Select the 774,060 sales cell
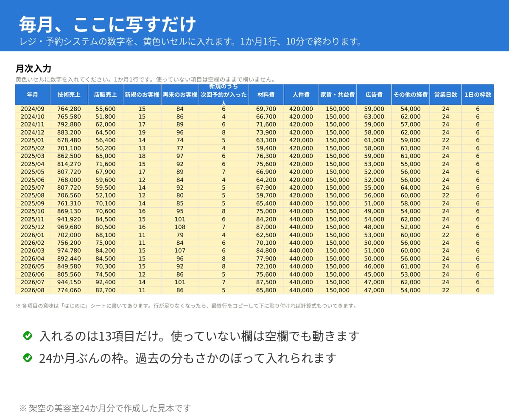Image resolution: width=509 pixels, height=420 pixels. (x=69, y=290)
